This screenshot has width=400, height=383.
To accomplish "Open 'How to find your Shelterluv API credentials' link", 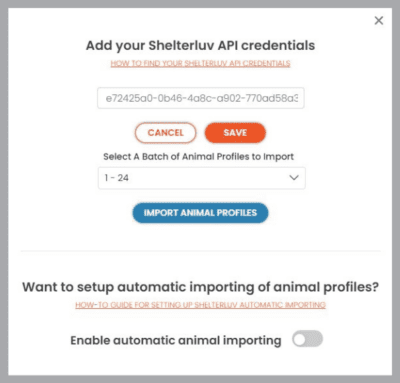I will (x=200, y=63).
